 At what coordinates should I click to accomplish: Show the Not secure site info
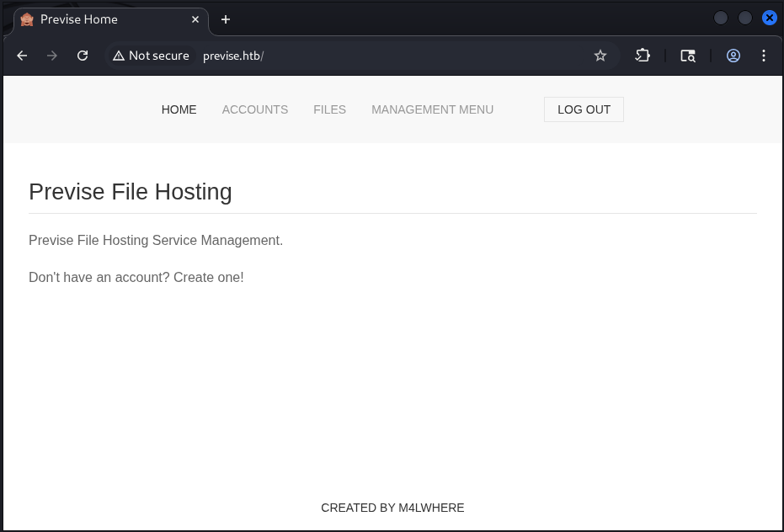tap(152, 56)
